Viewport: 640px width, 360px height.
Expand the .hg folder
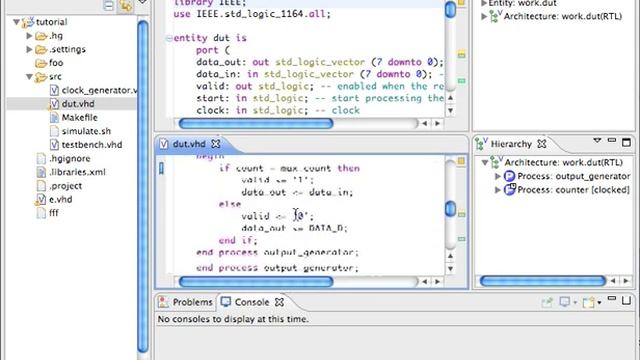(x=29, y=36)
